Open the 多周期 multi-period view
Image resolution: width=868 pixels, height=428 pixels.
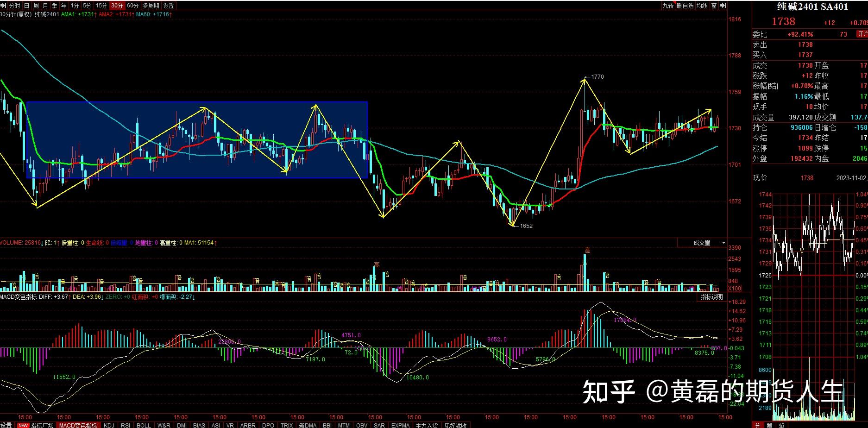point(151,6)
